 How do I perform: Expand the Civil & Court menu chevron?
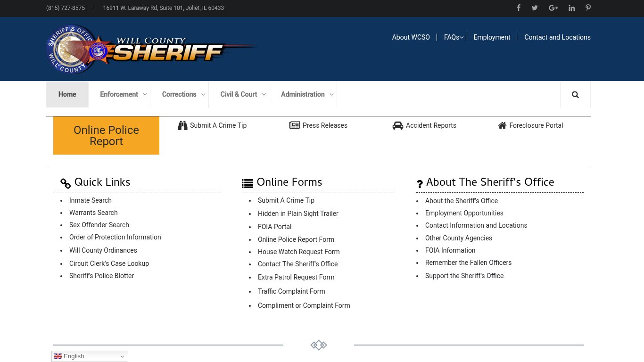point(264,94)
